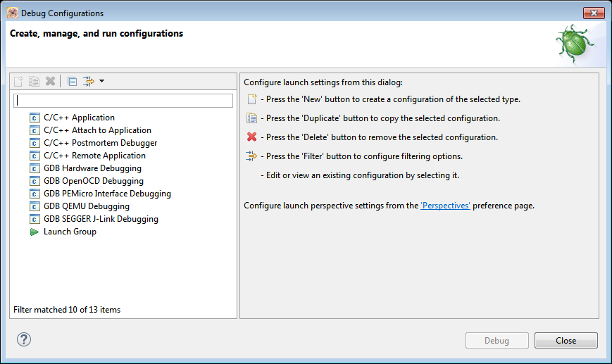Click the Help question mark icon
This screenshot has height=364, width=612.
pos(23,339)
